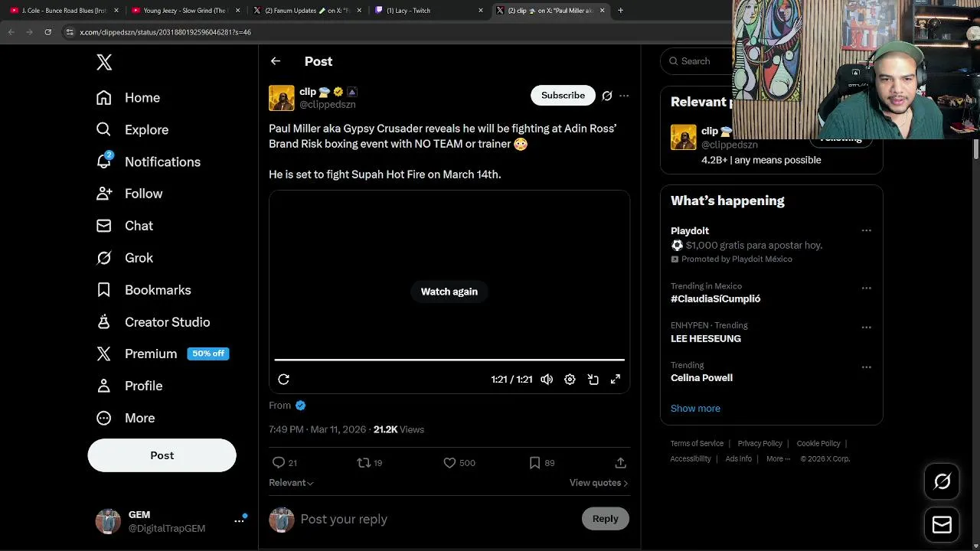Open clip profile avatar on post
Screen dimensions: 980x551
(282, 98)
